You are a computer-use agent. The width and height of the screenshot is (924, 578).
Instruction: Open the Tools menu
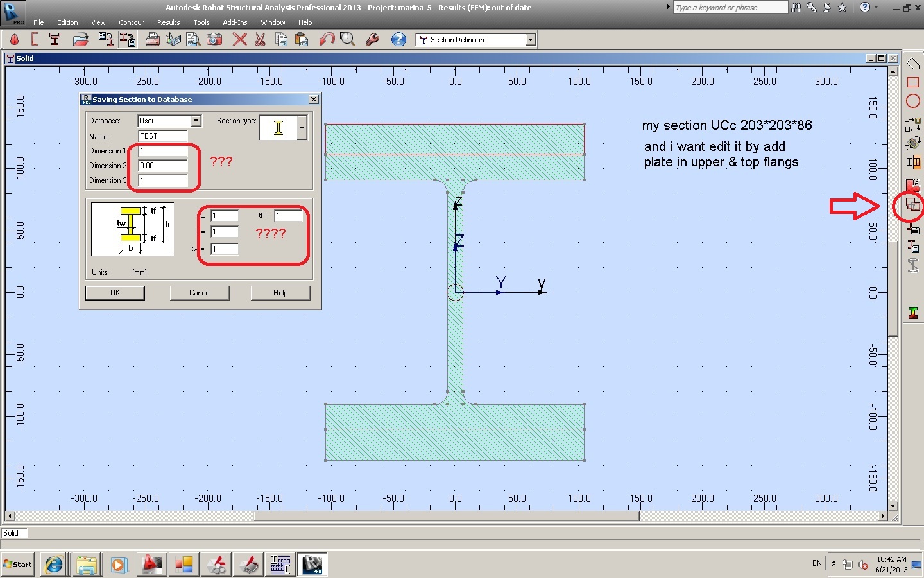[201, 22]
